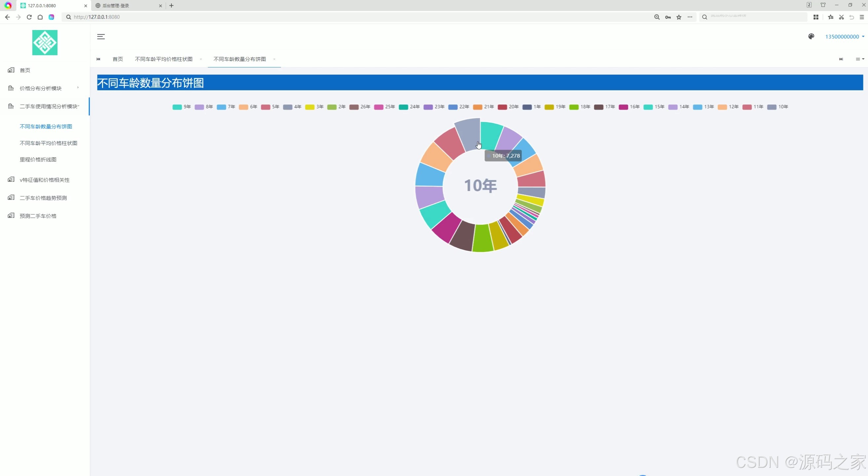Expand 价格分布分析模块 sidebar menu
The width and height of the screenshot is (868, 476).
tap(40, 88)
